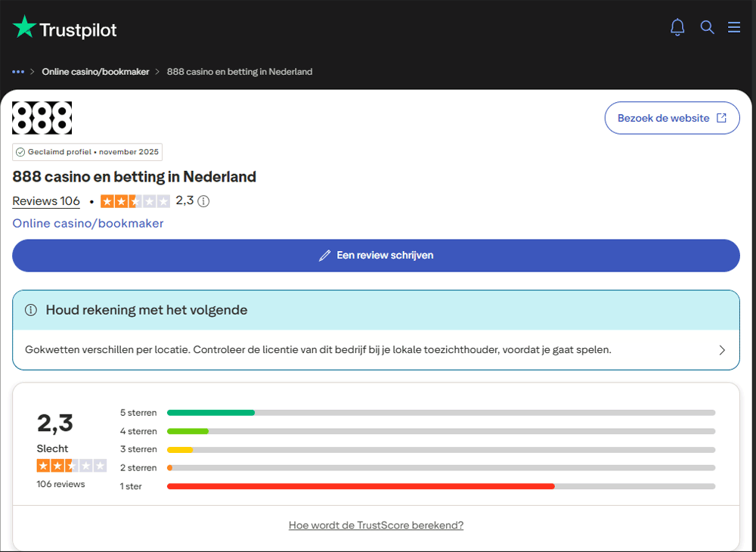This screenshot has width=756, height=552.
Task: Expand the gambling-laws notice chevron
Action: (722, 350)
